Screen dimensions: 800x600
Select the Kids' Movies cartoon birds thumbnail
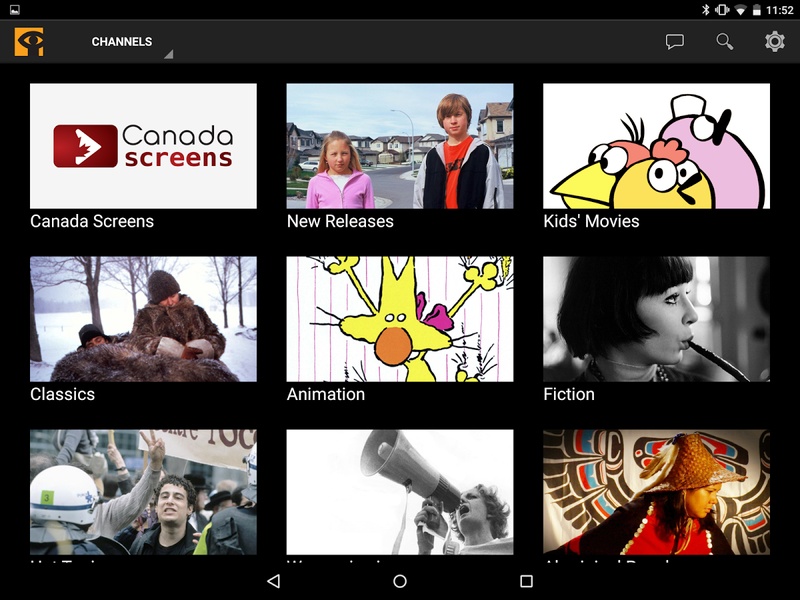(657, 146)
